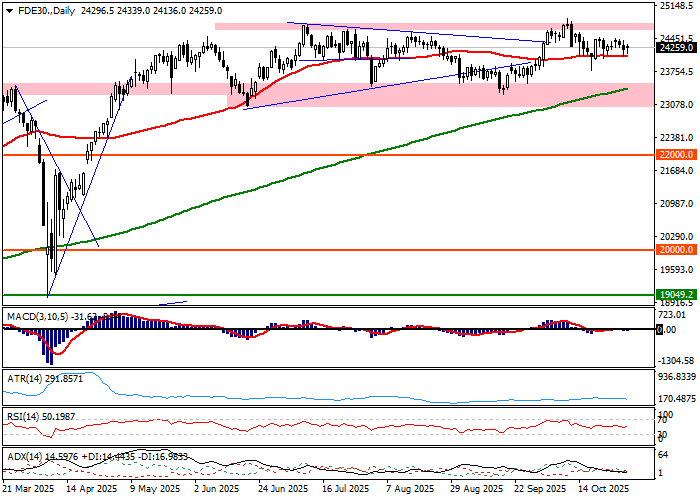Image resolution: width=700 pixels, height=500 pixels.
Task: Click the RSI(14) indicator label
Action: tap(23, 415)
